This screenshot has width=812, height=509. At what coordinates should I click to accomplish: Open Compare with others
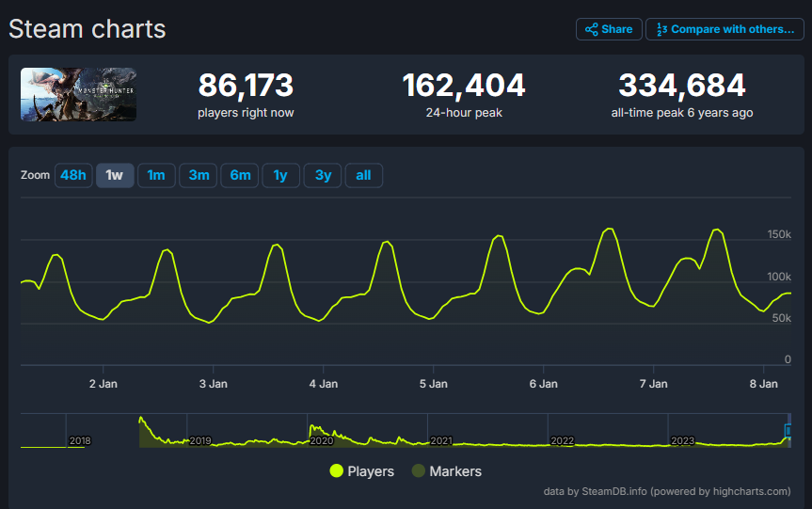pyautogui.click(x=724, y=29)
